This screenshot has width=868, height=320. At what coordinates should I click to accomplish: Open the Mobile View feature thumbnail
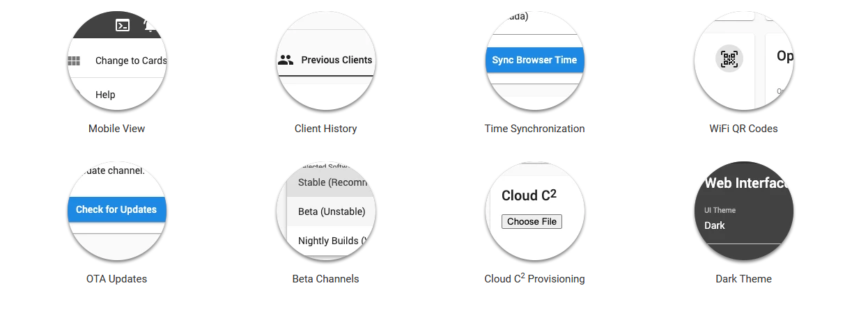tap(117, 61)
